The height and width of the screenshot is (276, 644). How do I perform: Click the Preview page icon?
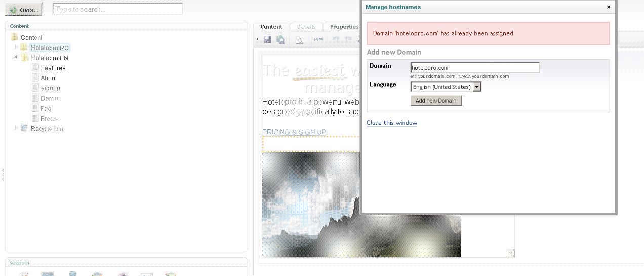pos(299,40)
